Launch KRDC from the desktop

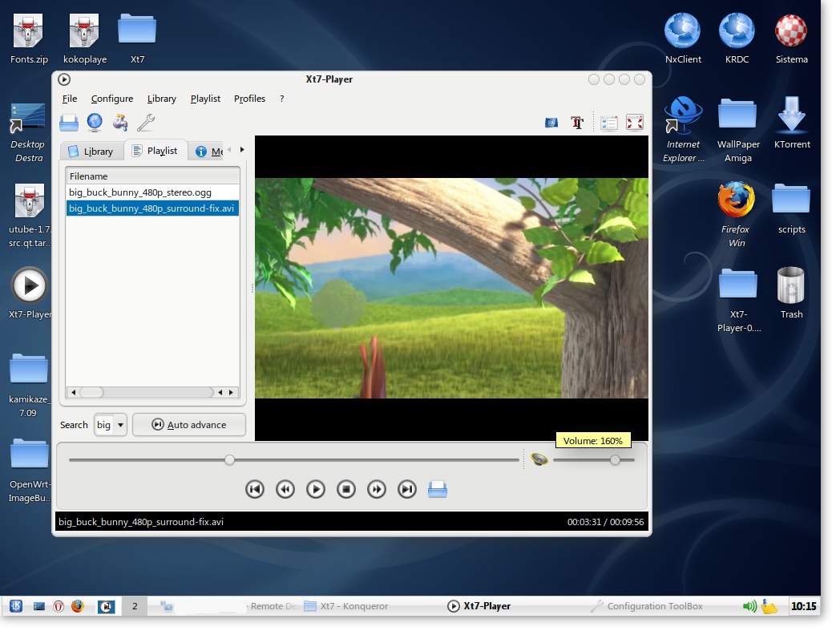[x=737, y=39]
